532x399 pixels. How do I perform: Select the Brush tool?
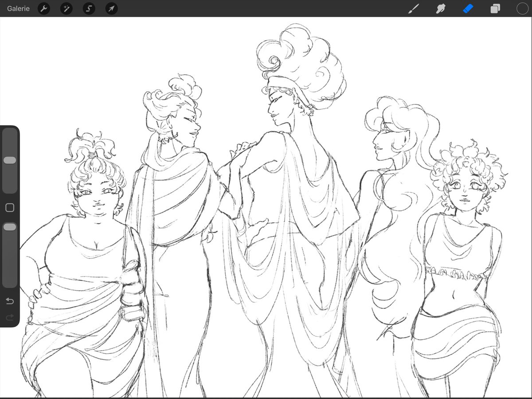coord(413,8)
